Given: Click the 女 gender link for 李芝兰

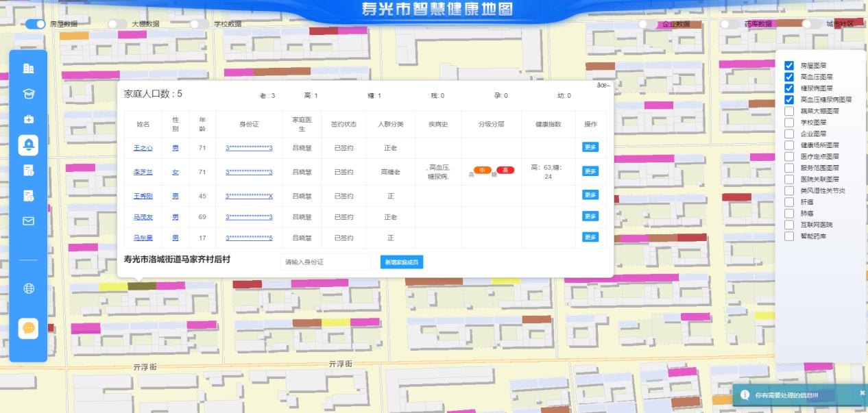Looking at the screenshot, I should pos(176,172).
